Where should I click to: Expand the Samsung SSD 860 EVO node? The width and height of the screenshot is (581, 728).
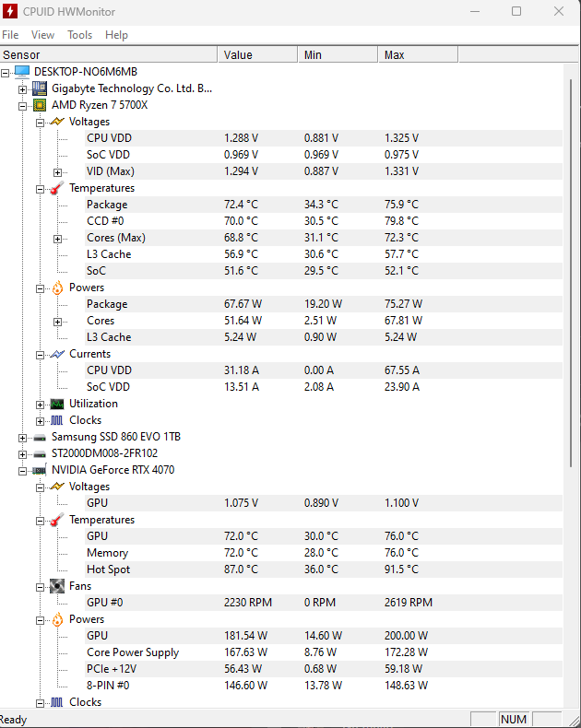point(23,438)
